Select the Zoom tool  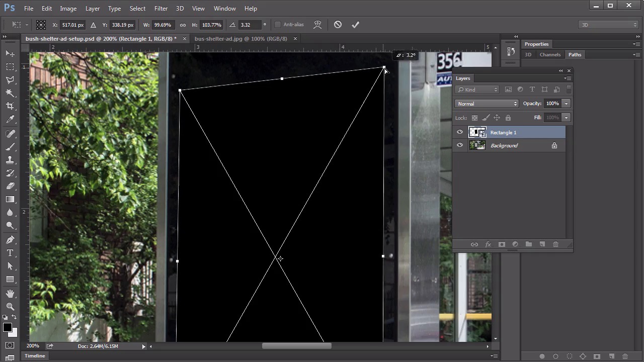(10, 306)
